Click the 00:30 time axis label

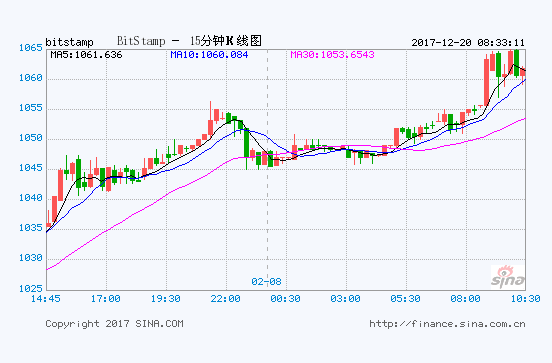[x=286, y=299]
